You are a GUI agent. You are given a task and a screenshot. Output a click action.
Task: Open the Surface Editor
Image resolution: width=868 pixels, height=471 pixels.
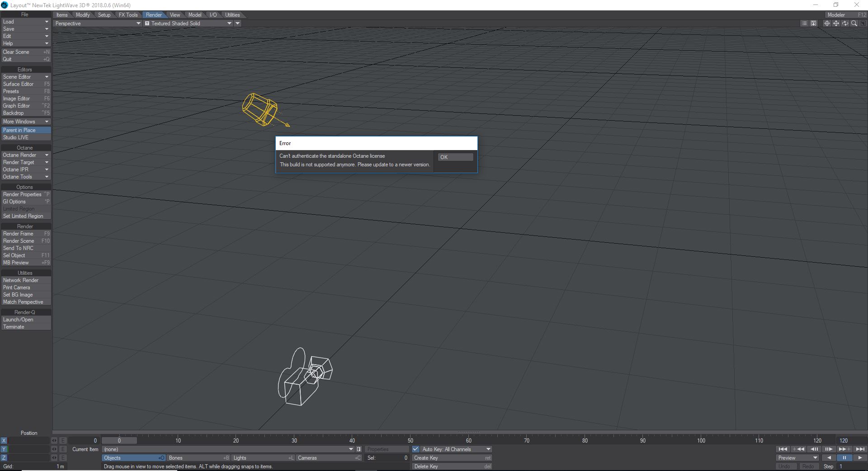coord(26,84)
